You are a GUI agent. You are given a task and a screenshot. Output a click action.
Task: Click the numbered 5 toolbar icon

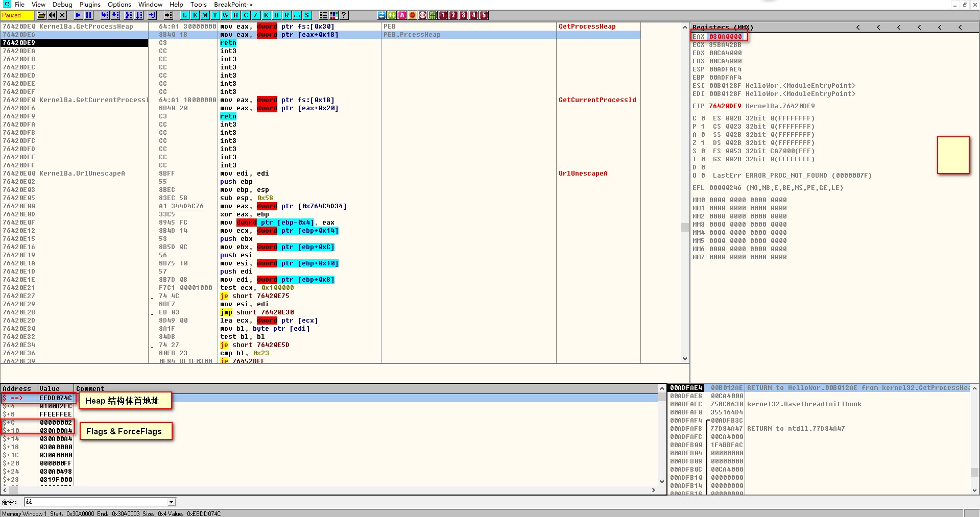click(x=484, y=15)
